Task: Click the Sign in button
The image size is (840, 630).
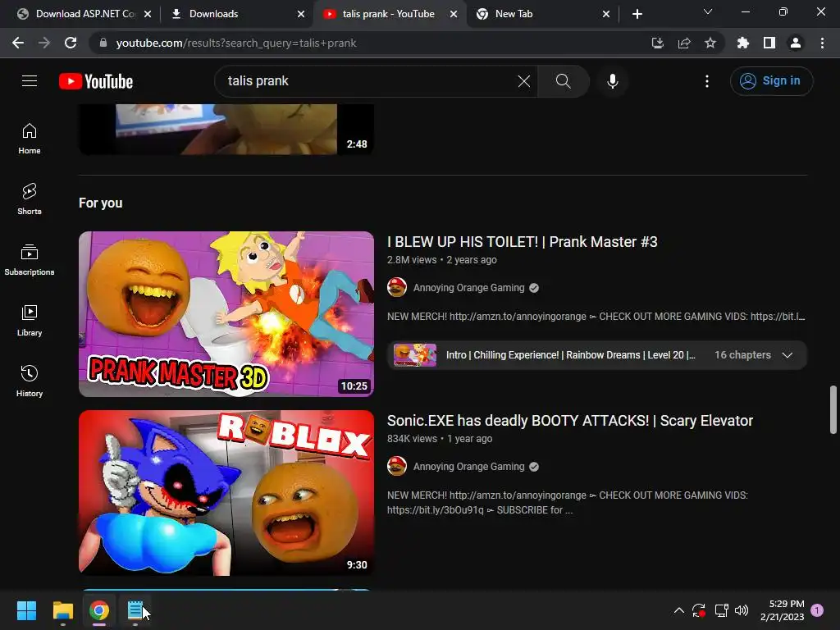Action: [x=771, y=81]
